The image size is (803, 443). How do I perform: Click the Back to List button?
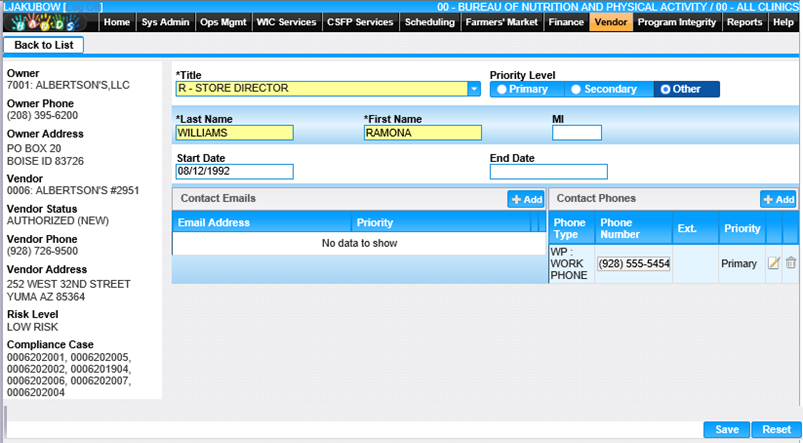point(44,45)
